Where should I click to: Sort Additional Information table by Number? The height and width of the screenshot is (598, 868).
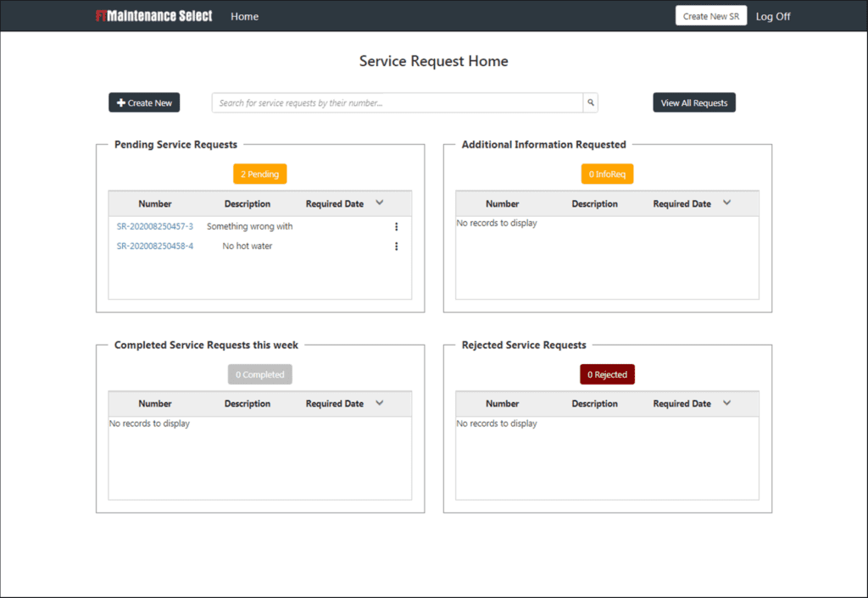point(502,203)
